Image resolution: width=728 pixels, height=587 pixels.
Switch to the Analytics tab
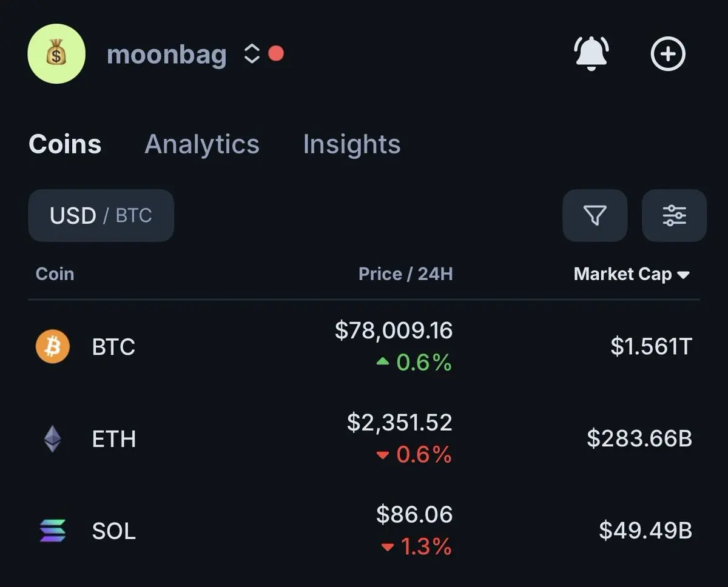(202, 144)
